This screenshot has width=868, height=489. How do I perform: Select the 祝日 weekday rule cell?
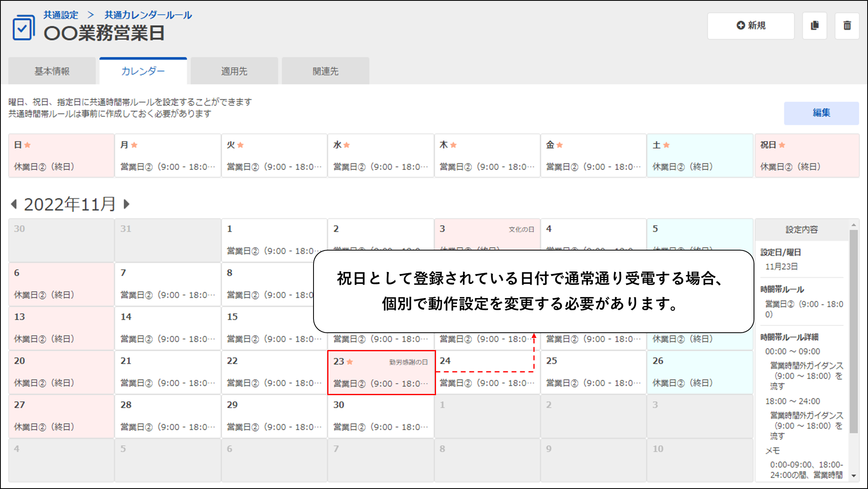pyautogui.click(x=806, y=155)
